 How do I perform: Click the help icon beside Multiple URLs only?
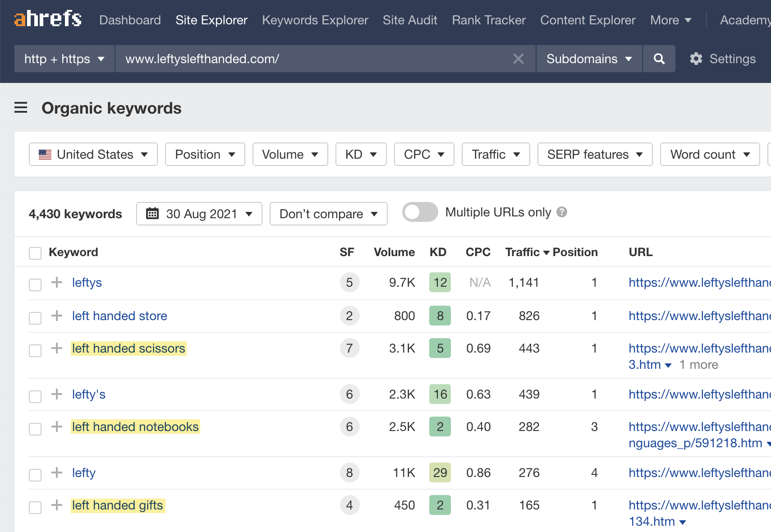tap(562, 212)
